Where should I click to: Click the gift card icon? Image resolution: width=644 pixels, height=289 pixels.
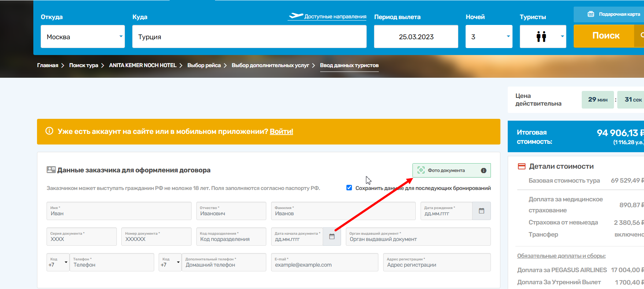pos(591,14)
